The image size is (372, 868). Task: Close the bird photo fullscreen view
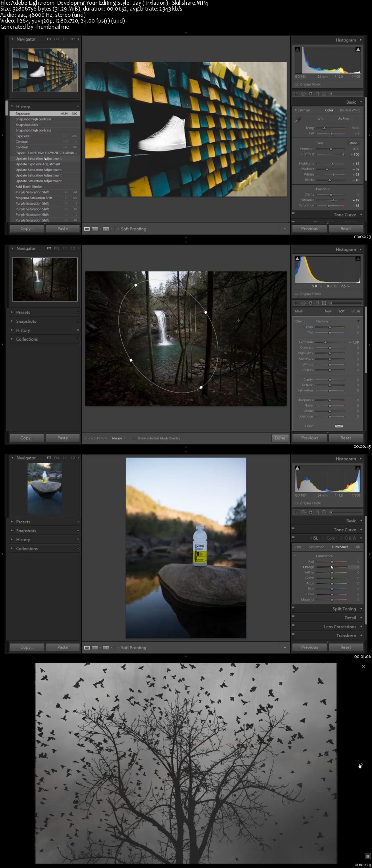click(x=363, y=666)
